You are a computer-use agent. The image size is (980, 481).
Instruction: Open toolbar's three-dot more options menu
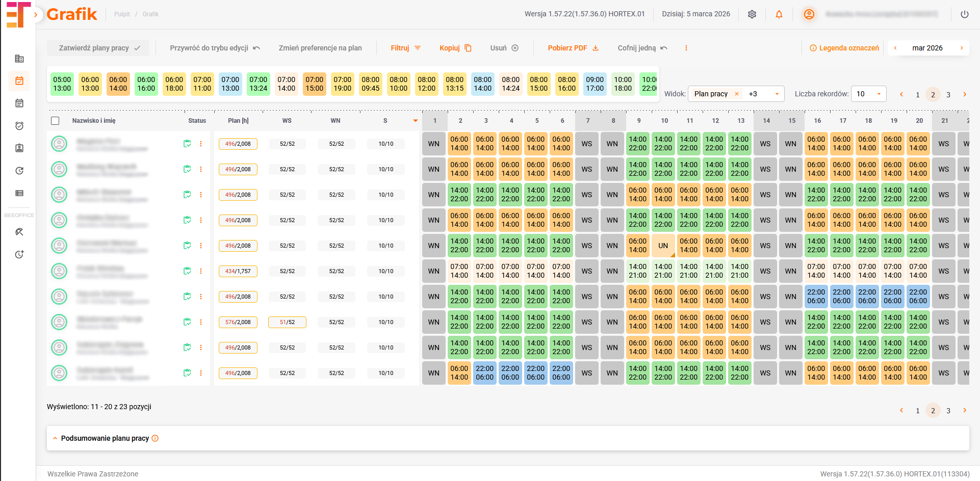(686, 48)
